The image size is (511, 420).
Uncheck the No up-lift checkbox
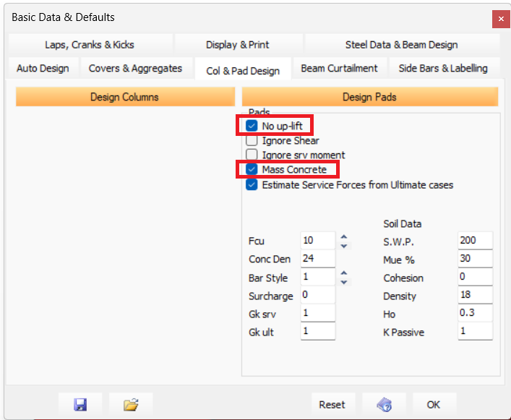(252, 126)
